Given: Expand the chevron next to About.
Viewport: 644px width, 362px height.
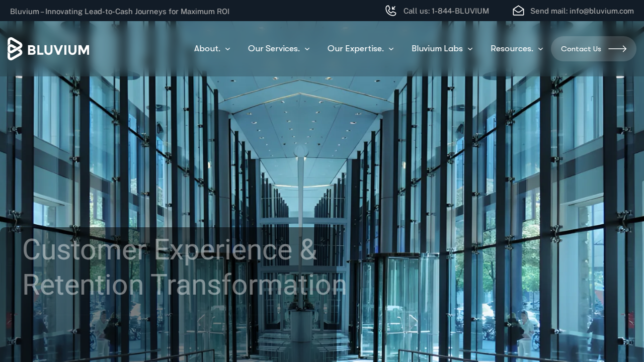Looking at the screenshot, I should [x=227, y=49].
